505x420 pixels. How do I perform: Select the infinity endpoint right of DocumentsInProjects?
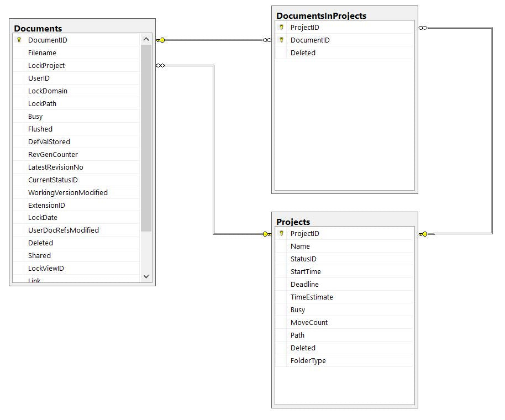423,28
